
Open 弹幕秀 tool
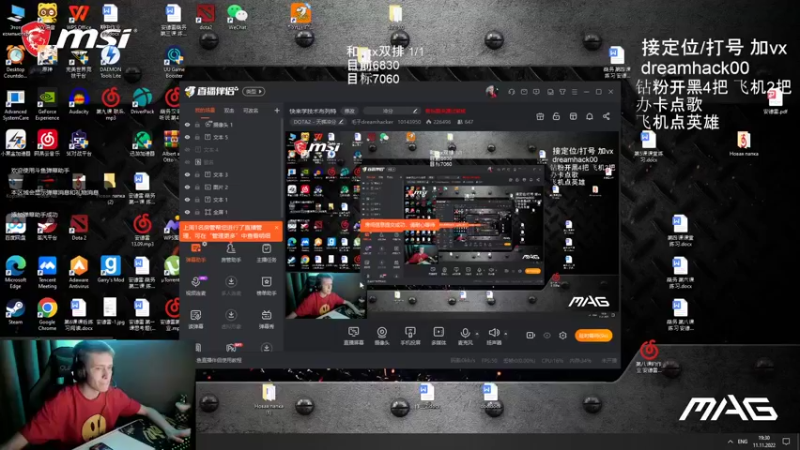(266, 319)
